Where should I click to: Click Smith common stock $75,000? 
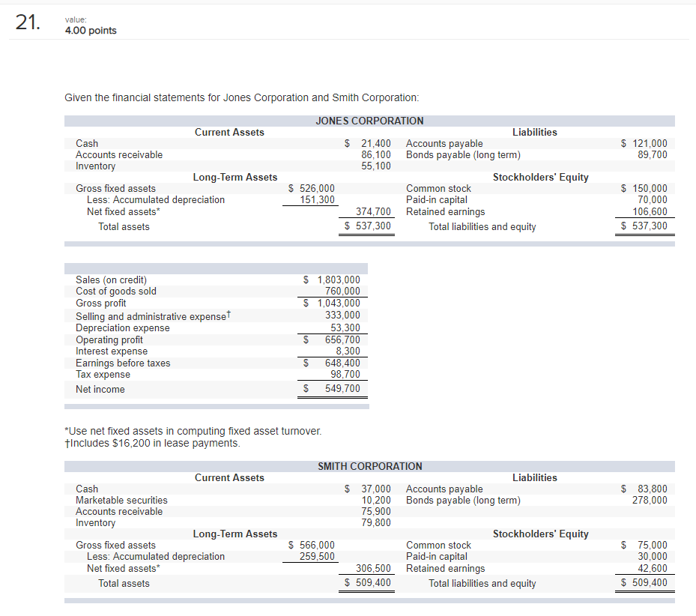[x=644, y=545]
